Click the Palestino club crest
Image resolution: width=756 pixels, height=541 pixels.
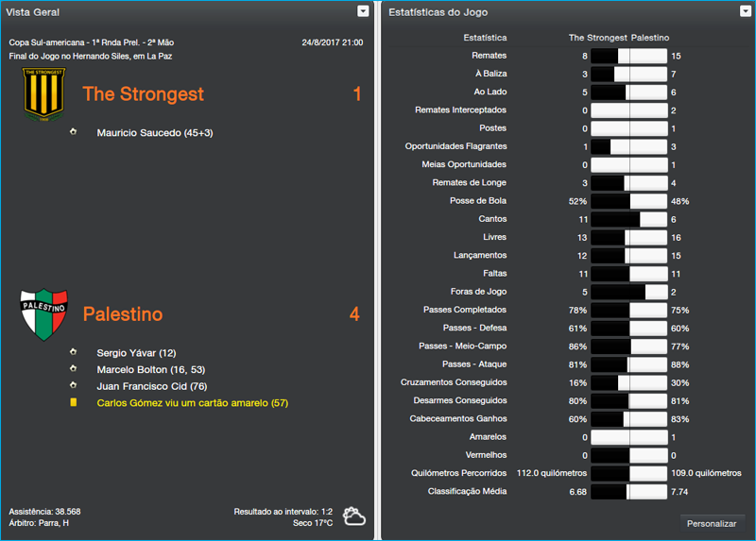[43, 314]
